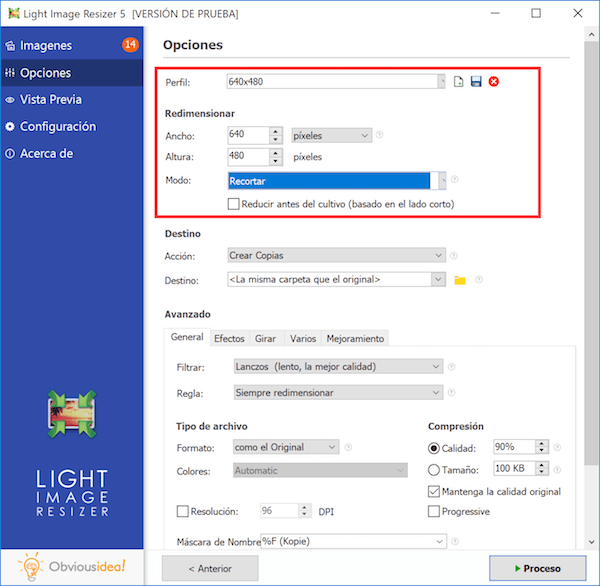The image size is (600, 586).
Task: Go to Imagenes in sidebar
Action: [72, 46]
